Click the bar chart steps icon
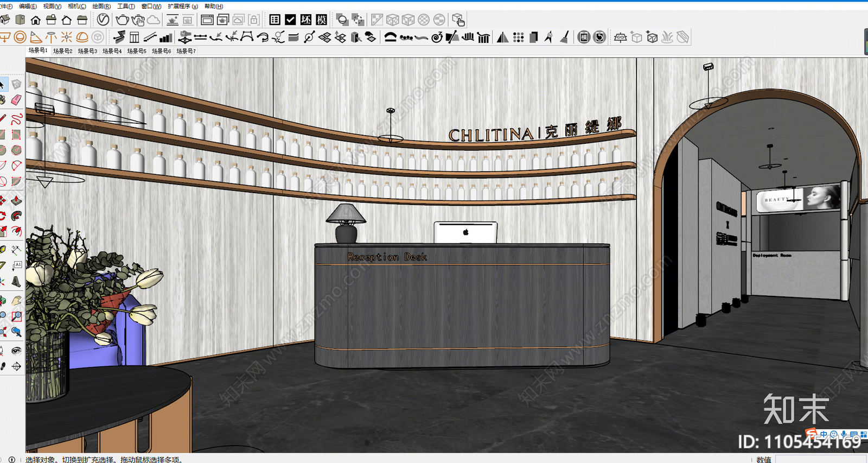868x463 pixels. click(x=166, y=37)
